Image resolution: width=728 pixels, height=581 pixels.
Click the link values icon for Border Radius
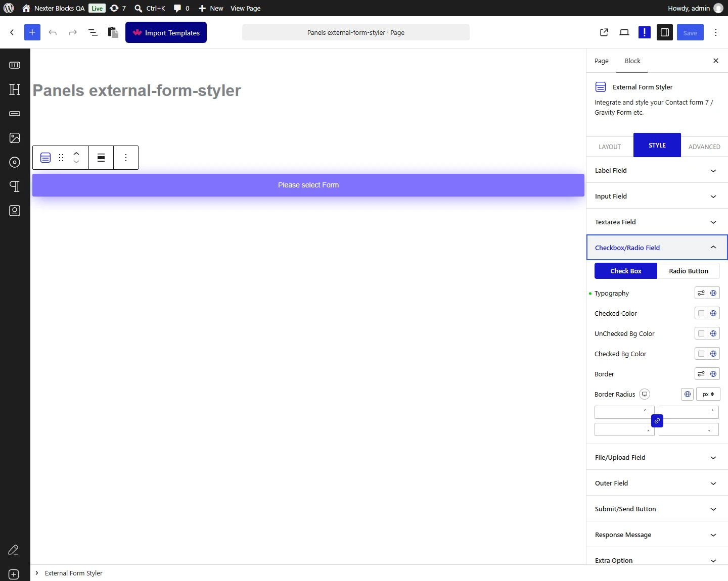coord(657,421)
